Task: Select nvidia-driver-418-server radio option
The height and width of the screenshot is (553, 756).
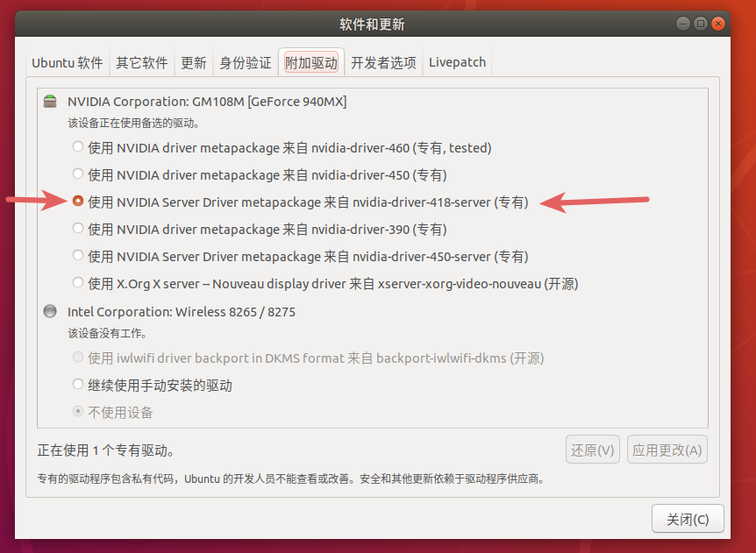Action: [78, 201]
